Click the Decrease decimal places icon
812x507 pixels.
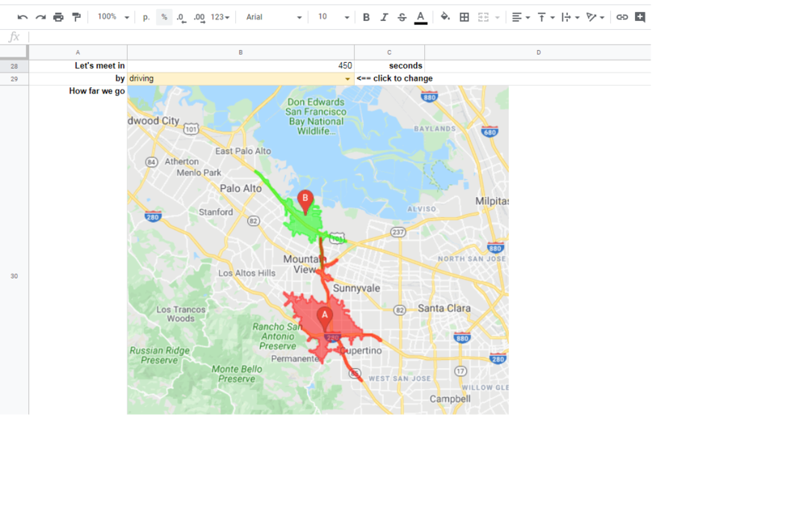coord(182,16)
